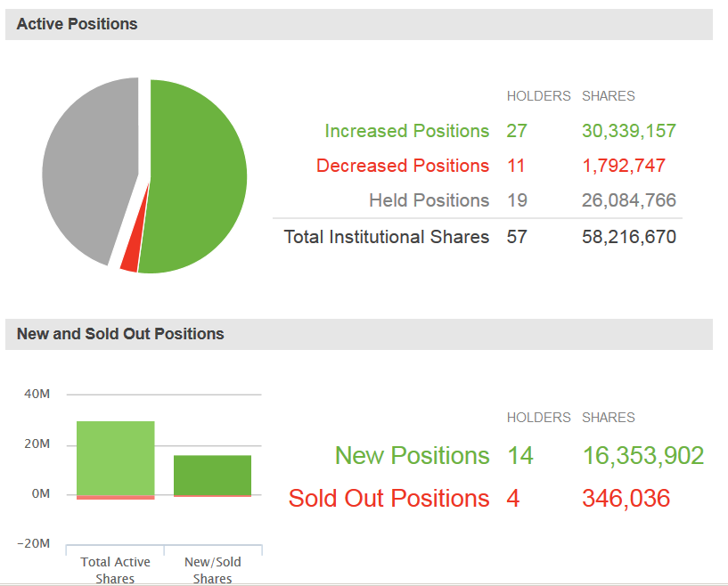Click the Held Positions label
728x586 pixels.
coord(429,200)
